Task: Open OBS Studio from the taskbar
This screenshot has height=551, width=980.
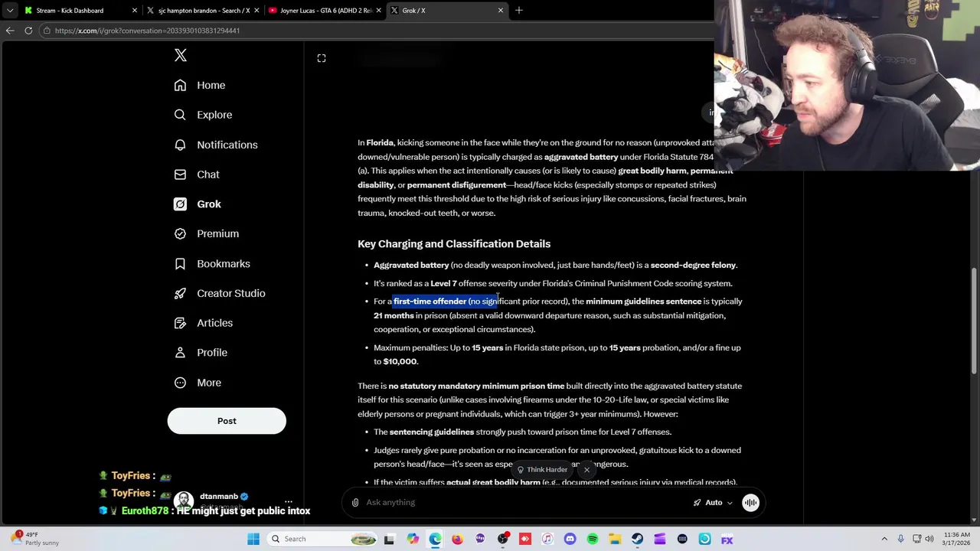Action: click(502, 539)
